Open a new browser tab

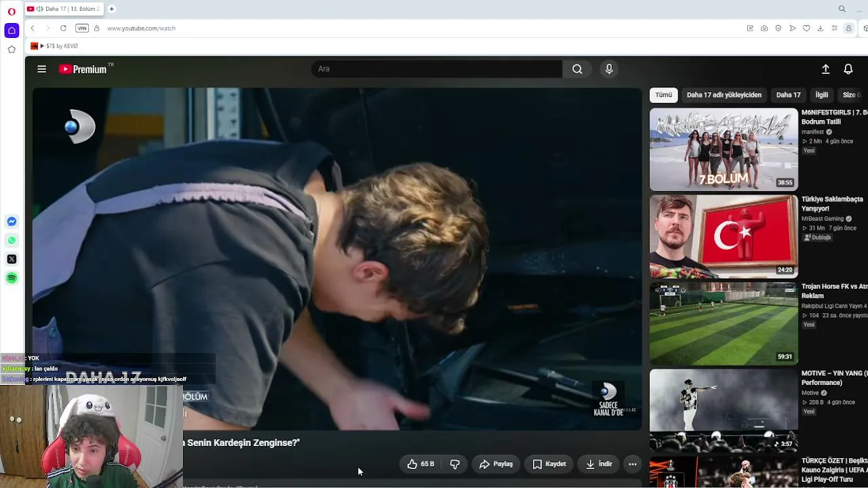tap(112, 9)
